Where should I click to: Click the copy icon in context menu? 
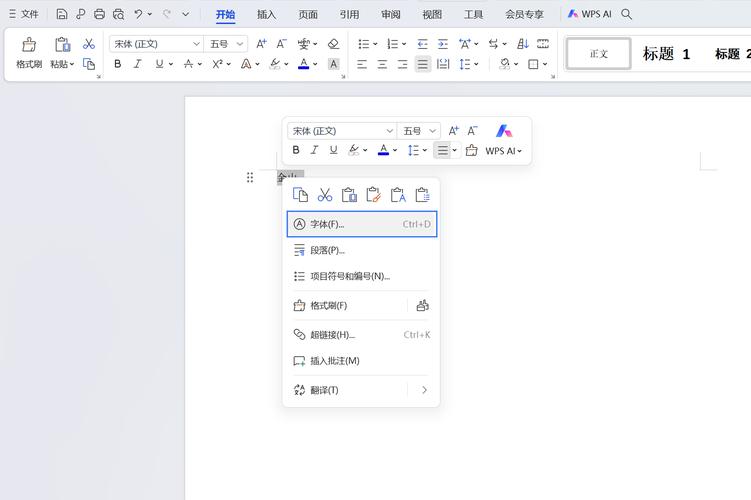[300, 195]
